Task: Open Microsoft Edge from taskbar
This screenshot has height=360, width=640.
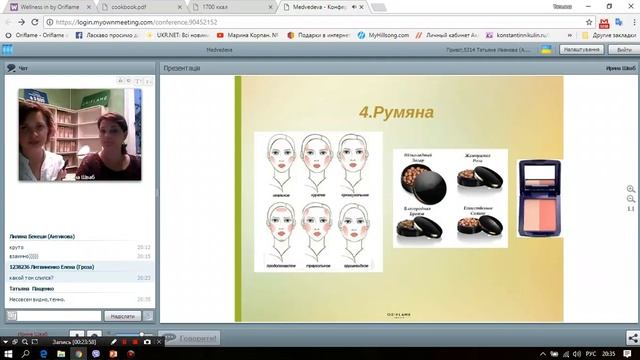Action: (x=43, y=354)
